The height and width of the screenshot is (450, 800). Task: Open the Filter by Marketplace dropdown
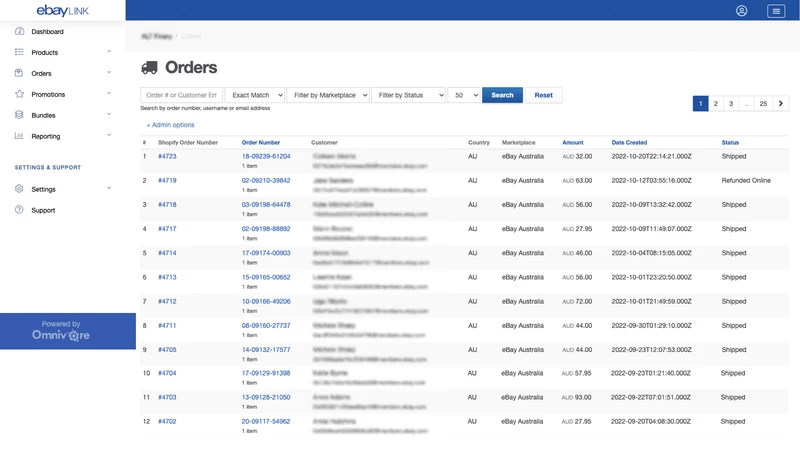[328, 95]
